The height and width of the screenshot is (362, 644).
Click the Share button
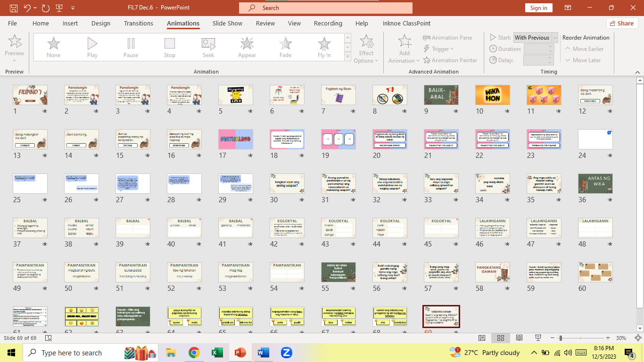pos(621,23)
